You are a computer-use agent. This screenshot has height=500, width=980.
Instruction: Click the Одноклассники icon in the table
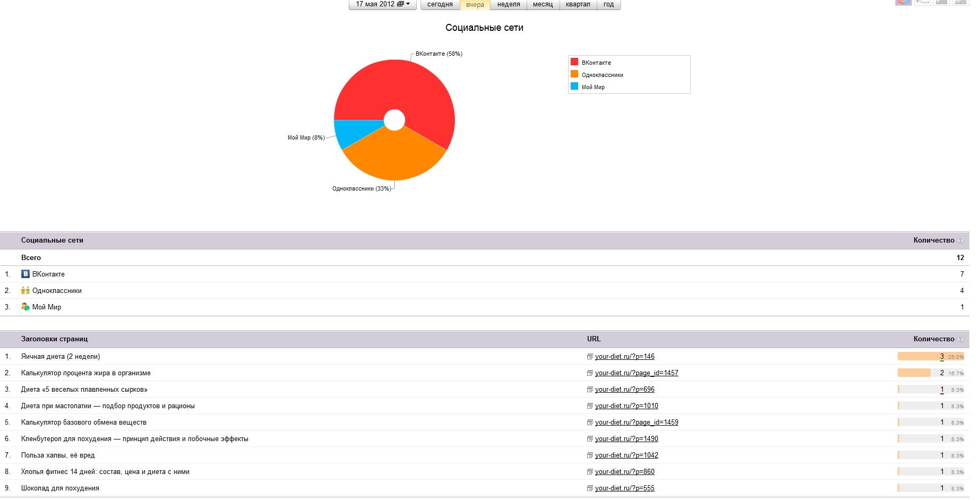(x=25, y=291)
